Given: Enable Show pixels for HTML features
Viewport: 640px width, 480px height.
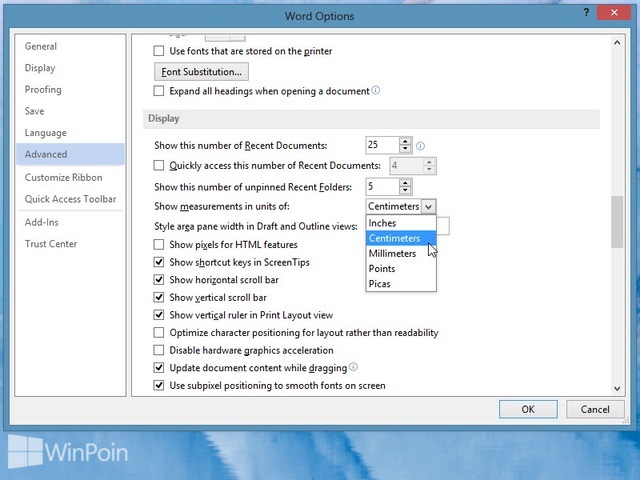Looking at the screenshot, I should click(x=159, y=244).
